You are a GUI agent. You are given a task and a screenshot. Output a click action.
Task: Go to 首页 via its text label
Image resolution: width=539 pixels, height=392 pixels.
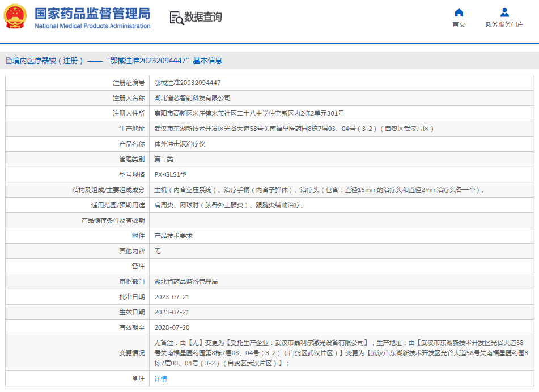point(459,24)
